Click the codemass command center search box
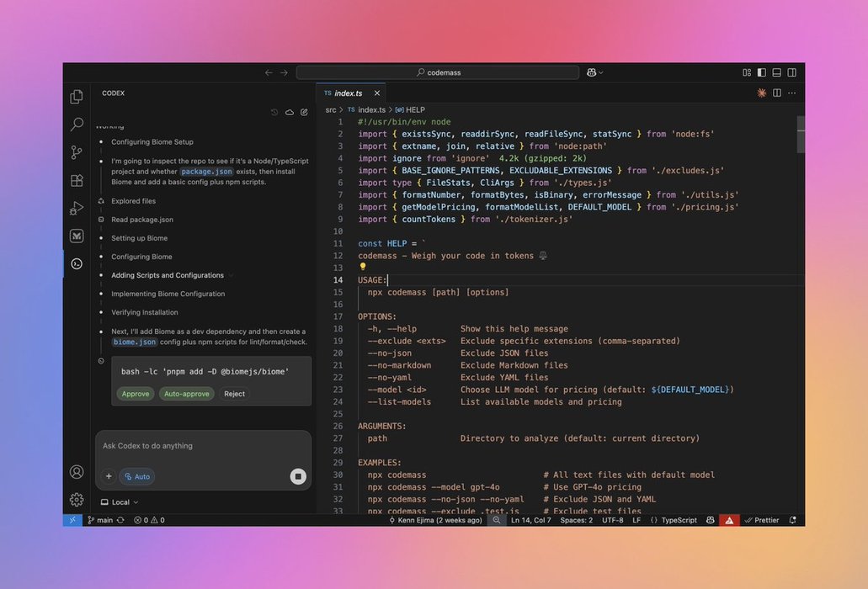Screen dimensions: 868x589 pyautogui.click(x=438, y=72)
